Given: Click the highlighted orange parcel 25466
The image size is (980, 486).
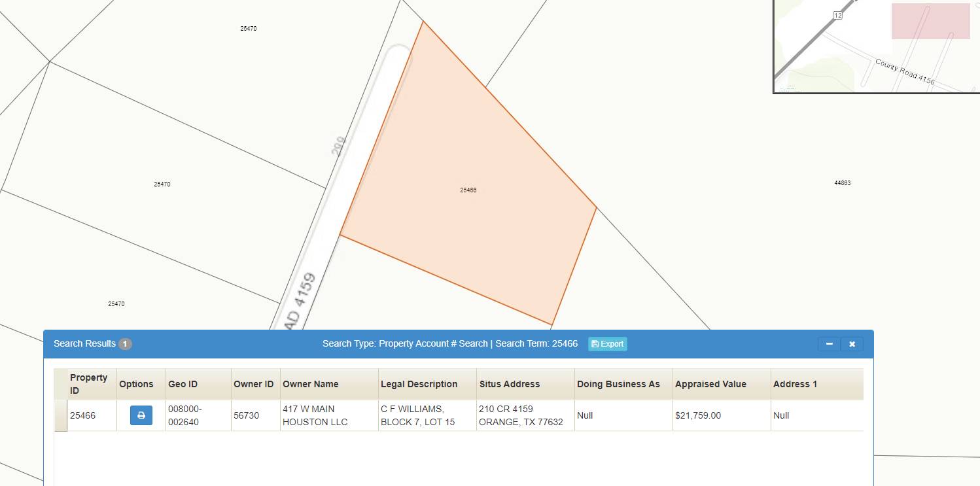Looking at the screenshot, I should coord(468,196).
